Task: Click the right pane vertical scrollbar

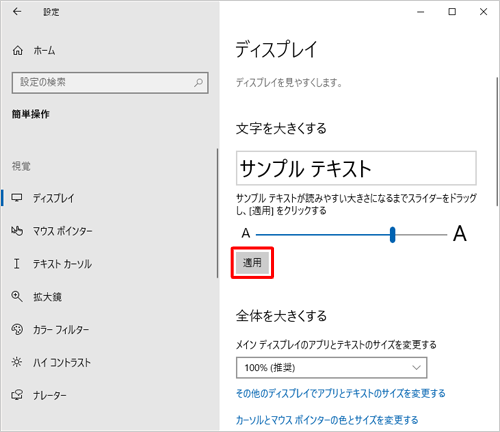Action: [497, 142]
